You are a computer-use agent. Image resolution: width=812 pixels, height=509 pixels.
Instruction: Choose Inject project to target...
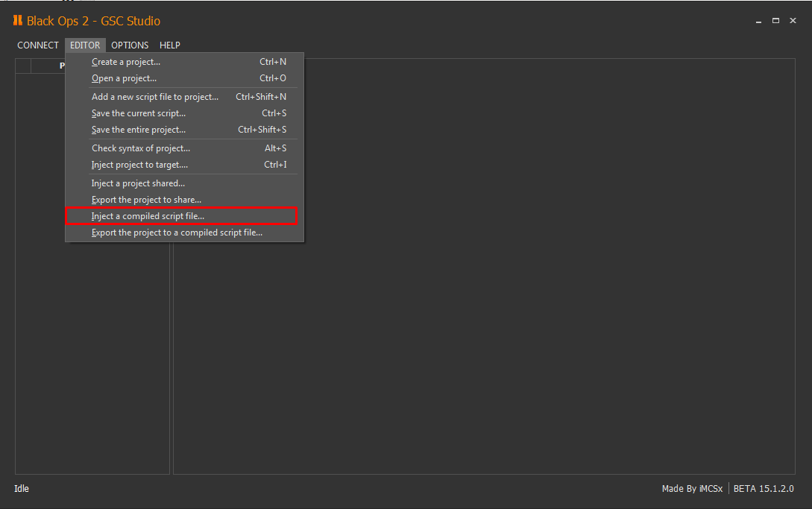pyautogui.click(x=185, y=165)
